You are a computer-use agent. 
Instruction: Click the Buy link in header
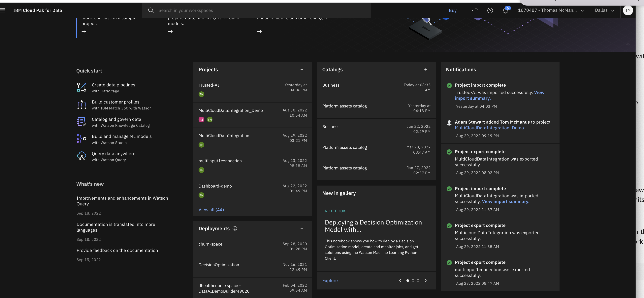(453, 11)
